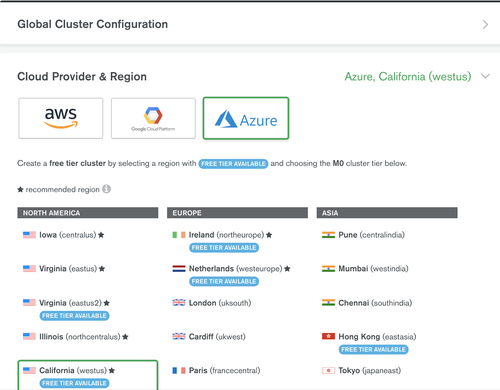
Task: Click the Indian flag beside Mumbai
Action: pyautogui.click(x=328, y=268)
